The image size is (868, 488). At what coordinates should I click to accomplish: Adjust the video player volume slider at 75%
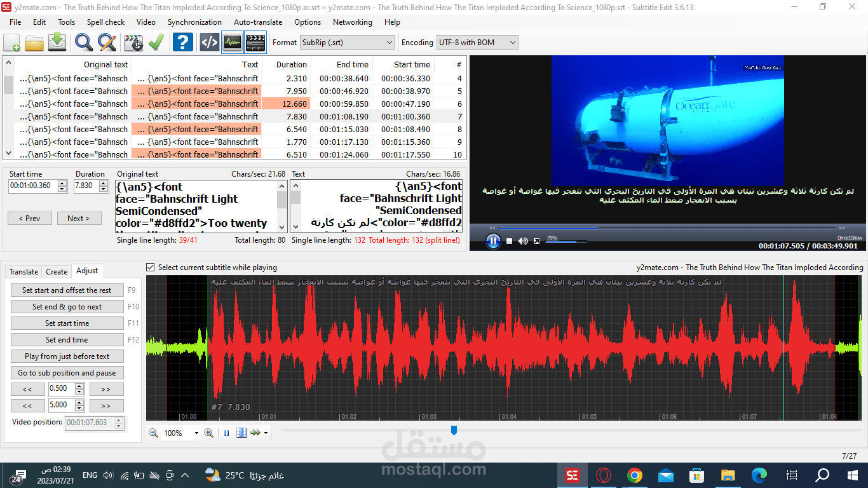click(566, 241)
